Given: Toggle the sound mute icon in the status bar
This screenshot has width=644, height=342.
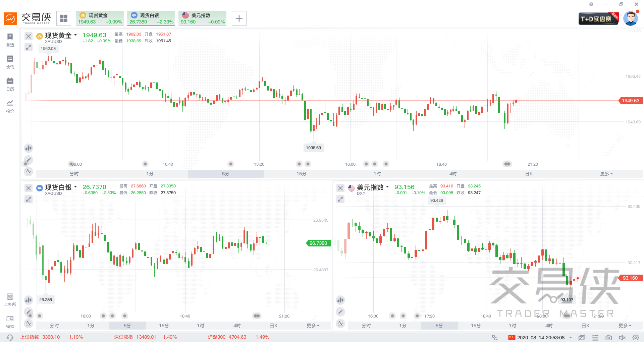Looking at the screenshot, I should pyautogui.click(x=622, y=338).
